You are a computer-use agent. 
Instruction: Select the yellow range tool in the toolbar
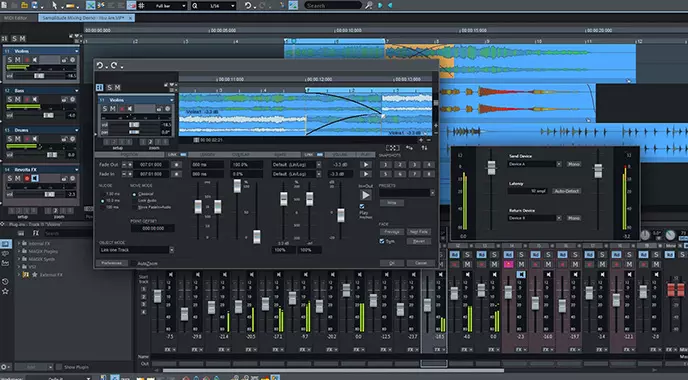[x=70, y=6]
